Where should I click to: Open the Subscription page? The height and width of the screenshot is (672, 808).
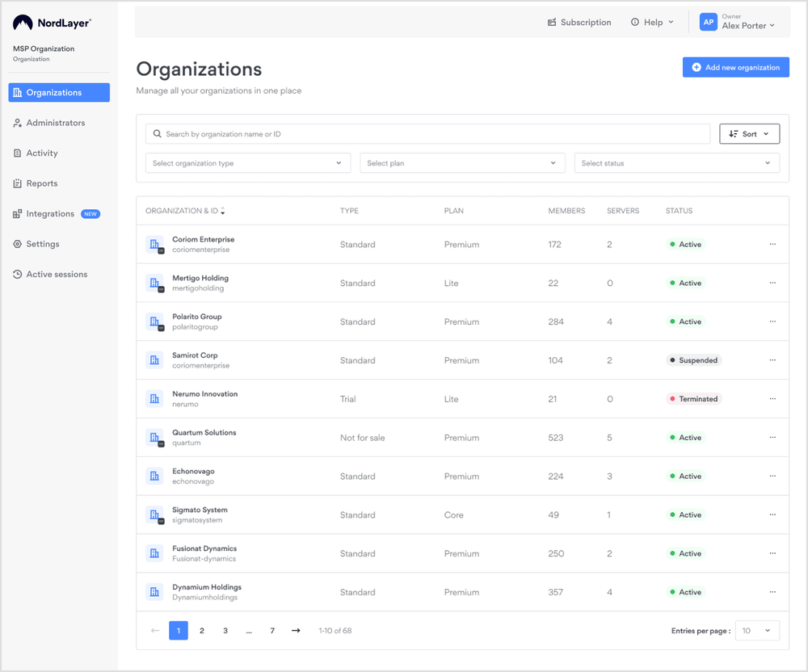(579, 23)
